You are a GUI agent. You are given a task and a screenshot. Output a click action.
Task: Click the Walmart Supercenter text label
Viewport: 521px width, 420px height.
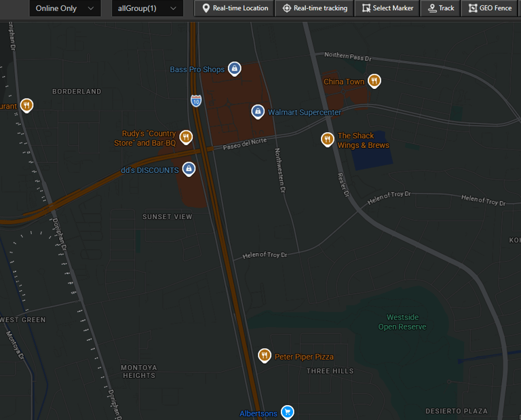(x=305, y=113)
